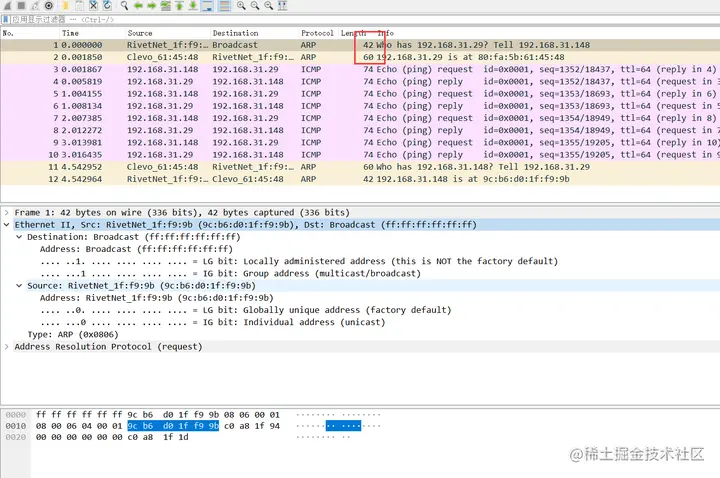The image size is (720, 478).
Task: Click the display filter bookmark icon
Action: pyautogui.click(x=6, y=19)
